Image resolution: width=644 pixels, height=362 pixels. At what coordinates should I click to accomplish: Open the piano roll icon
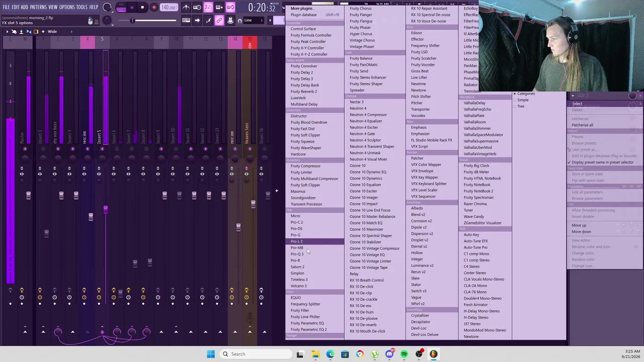[x=186, y=21]
